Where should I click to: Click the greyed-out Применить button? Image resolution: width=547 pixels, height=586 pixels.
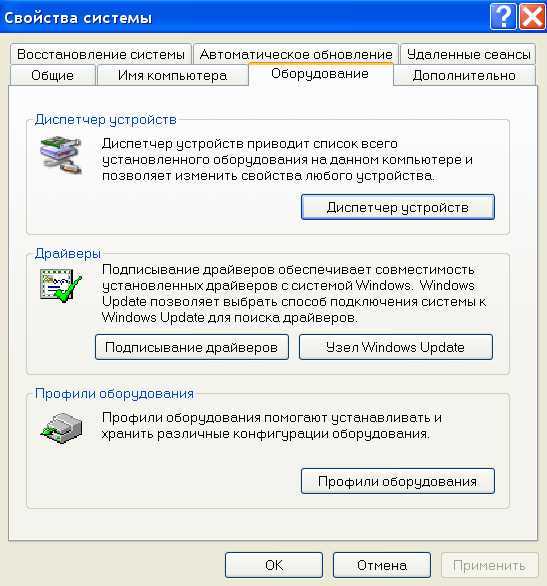click(489, 565)
